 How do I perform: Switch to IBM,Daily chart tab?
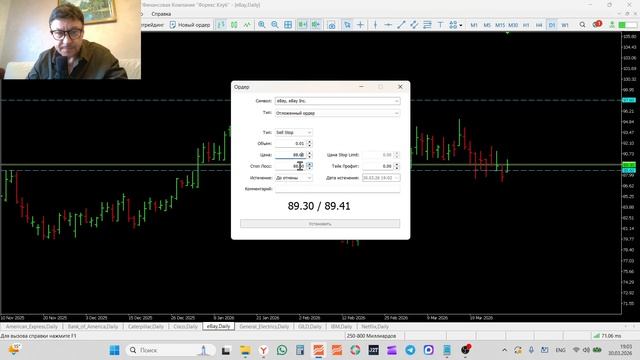coord(341,327)
